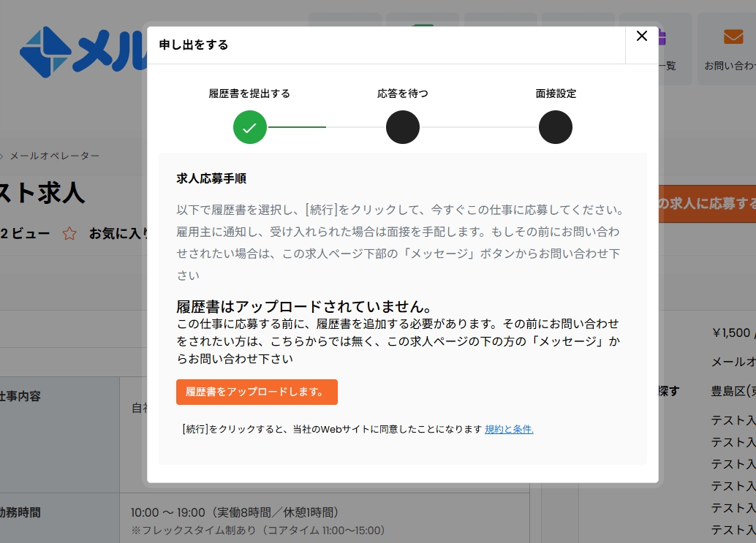Open the お問い合わせ envelope icon
Viewport: 756px width, 543px height.
(733, 35)
